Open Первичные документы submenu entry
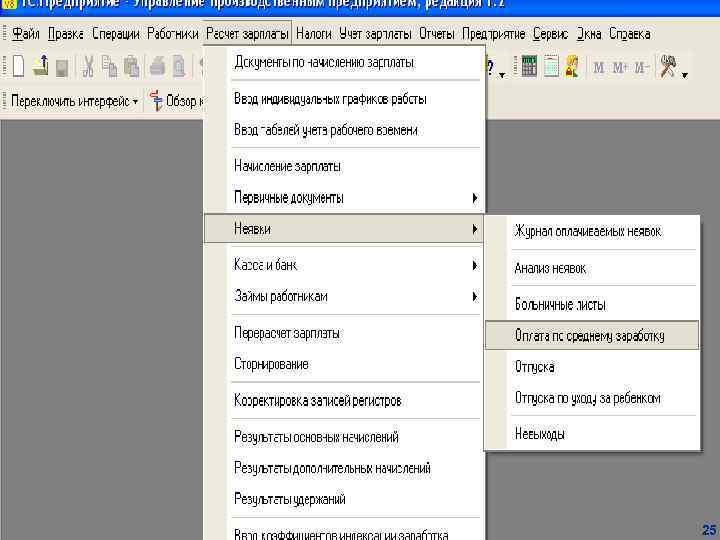 point(344,198)
